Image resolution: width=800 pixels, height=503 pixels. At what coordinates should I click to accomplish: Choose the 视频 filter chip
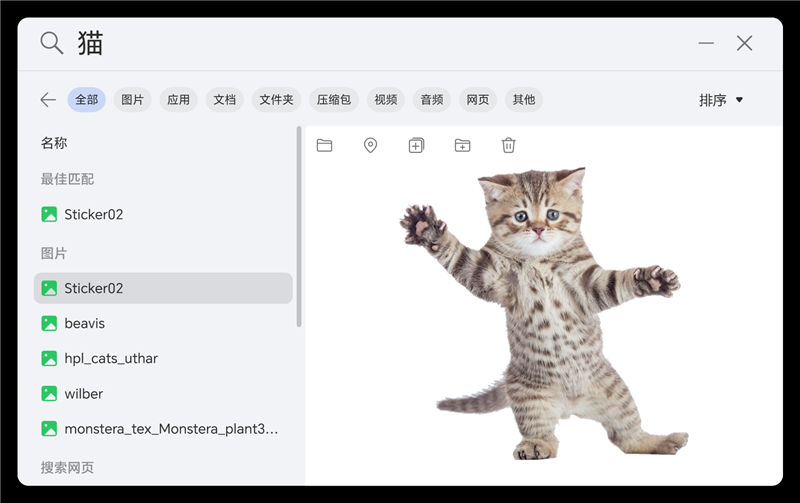385,99
